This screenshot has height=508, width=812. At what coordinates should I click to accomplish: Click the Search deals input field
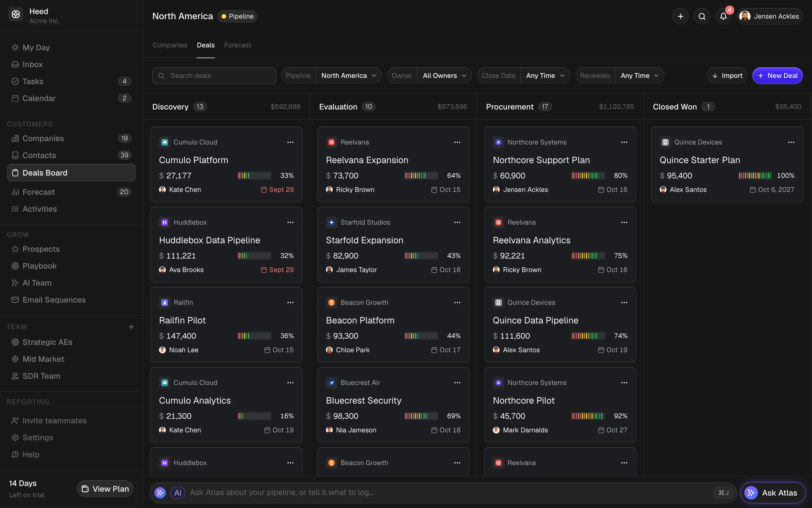tap(214, 76)
